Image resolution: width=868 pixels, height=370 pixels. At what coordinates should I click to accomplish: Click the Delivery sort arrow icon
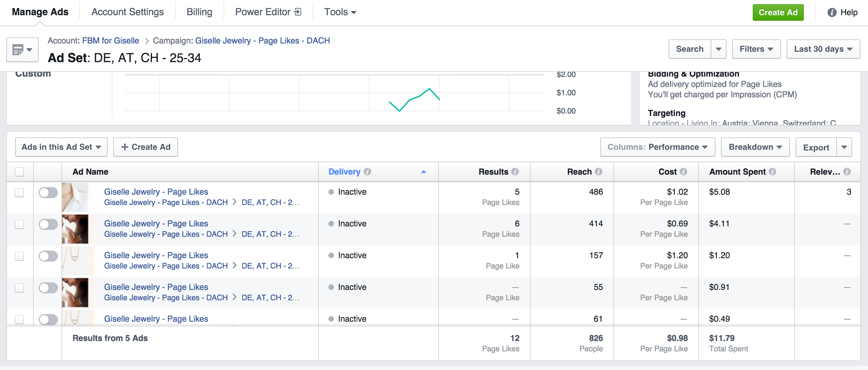pyautogui.click(x=424, y=172)
